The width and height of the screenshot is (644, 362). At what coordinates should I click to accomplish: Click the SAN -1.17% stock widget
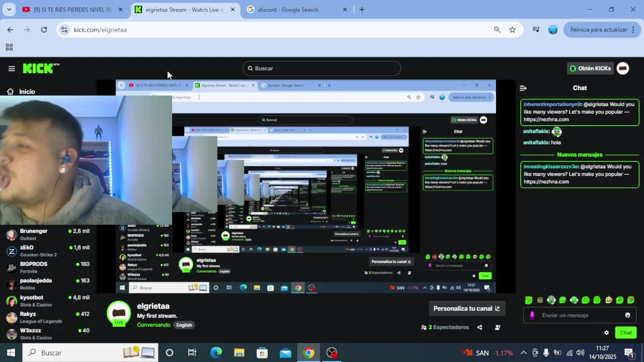click(488, 353)
